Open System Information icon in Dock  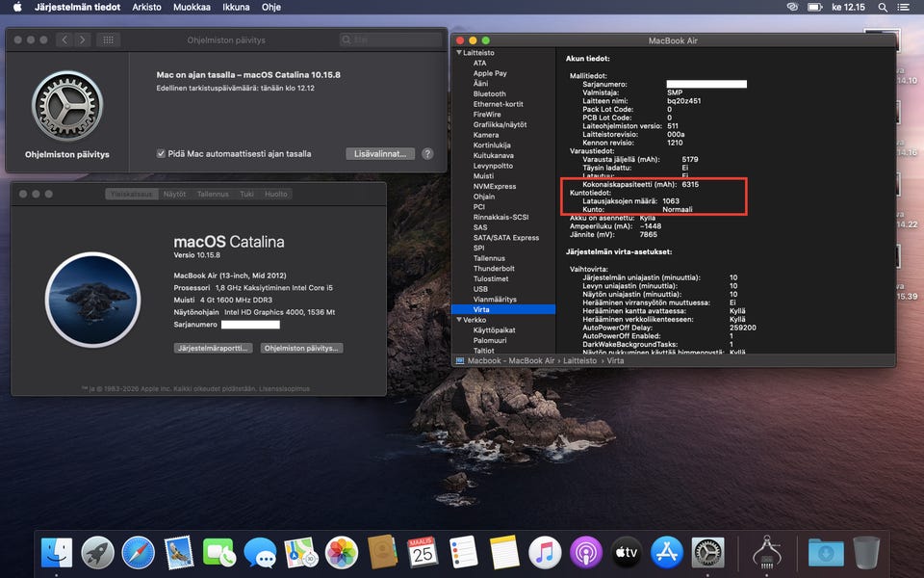coord(767,553)
